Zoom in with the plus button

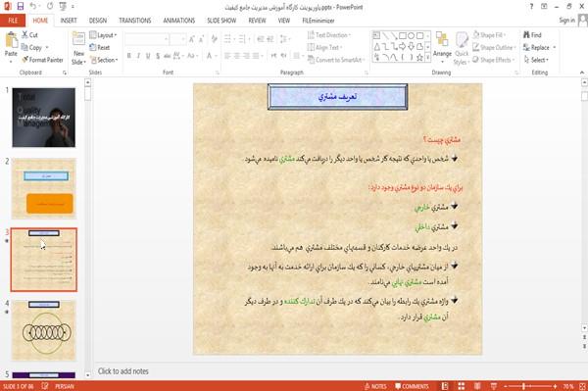pos(555,386)
